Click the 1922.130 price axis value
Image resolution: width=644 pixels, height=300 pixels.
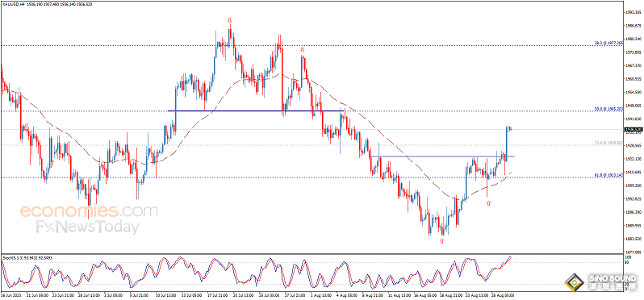[x=633, y=159]
